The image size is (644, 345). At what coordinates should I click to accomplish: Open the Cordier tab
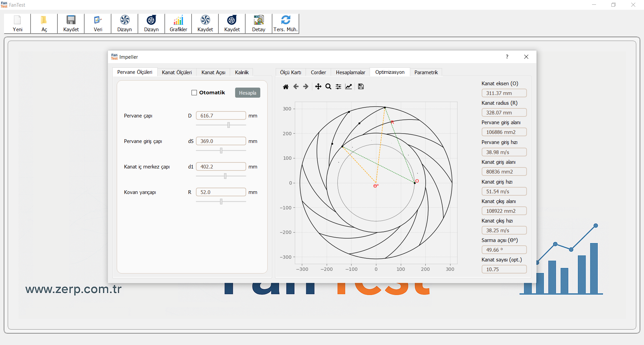(318, 72)
